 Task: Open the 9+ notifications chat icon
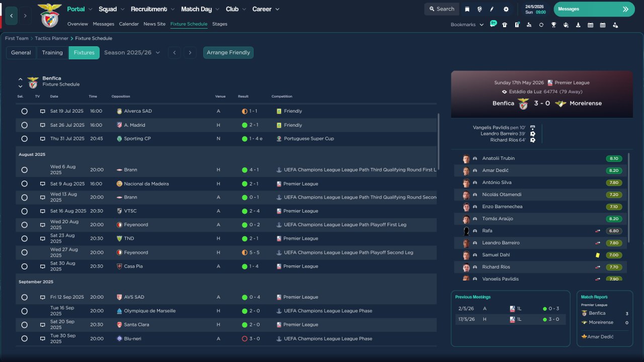pos(493,24)
